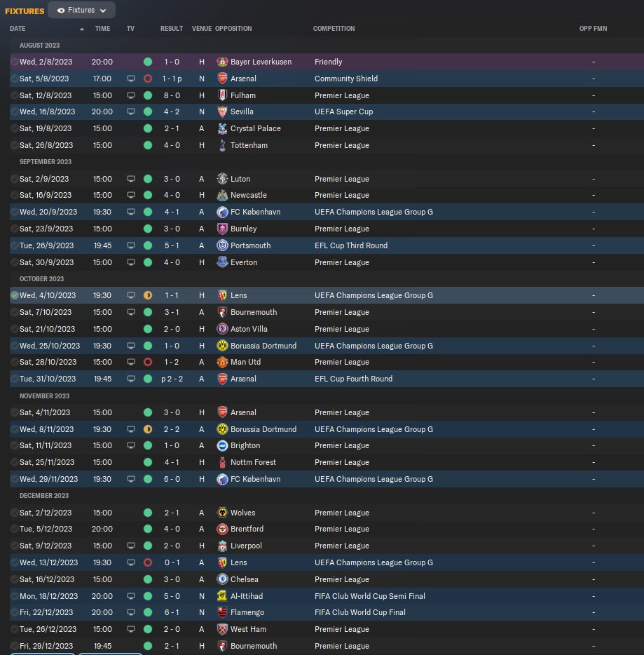Image resolution: width=644 pixels, height=655 pixels.
Task: Click Lens badge on 4/10/2023 row
Action: tap(222, 295)
